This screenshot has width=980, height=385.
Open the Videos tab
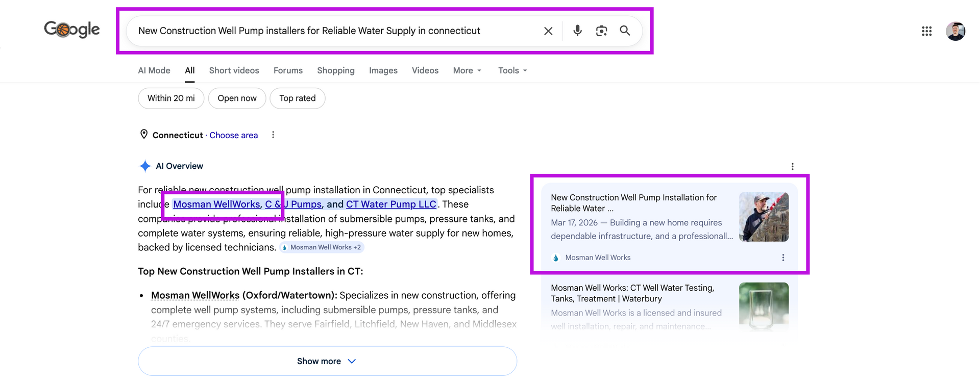tap(425, 70)
